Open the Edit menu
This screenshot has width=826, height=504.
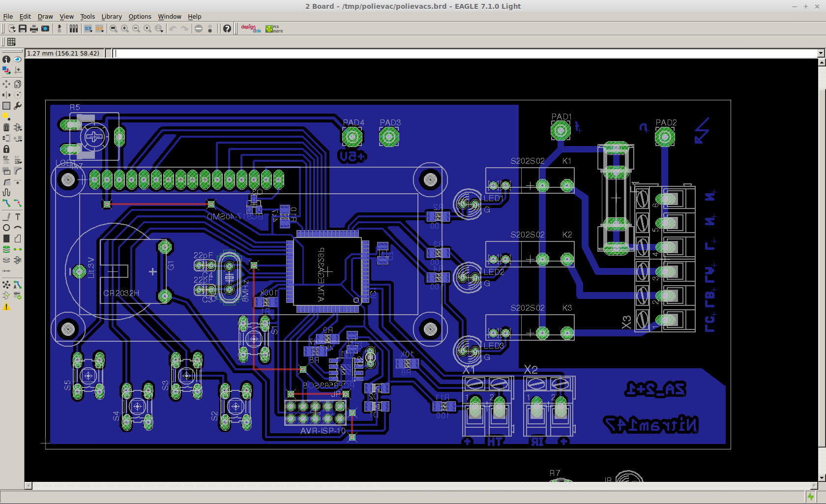[x=25, y=16]
